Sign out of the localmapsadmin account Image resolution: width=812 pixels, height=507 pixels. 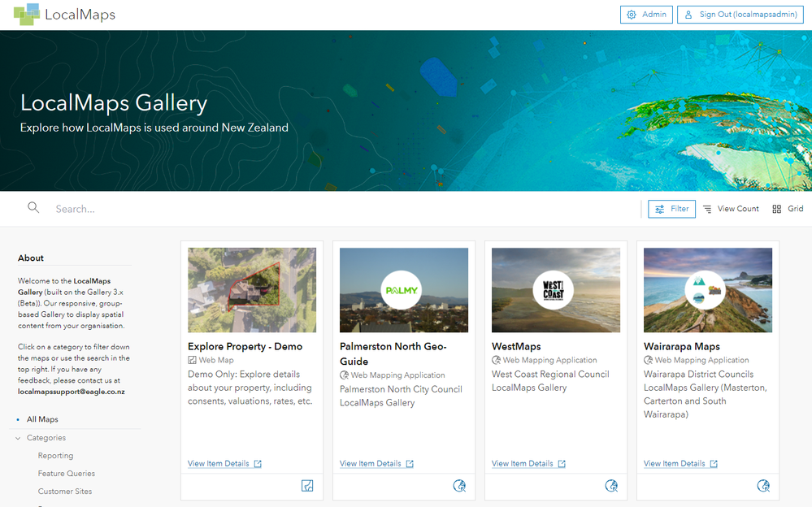(740, 14)
